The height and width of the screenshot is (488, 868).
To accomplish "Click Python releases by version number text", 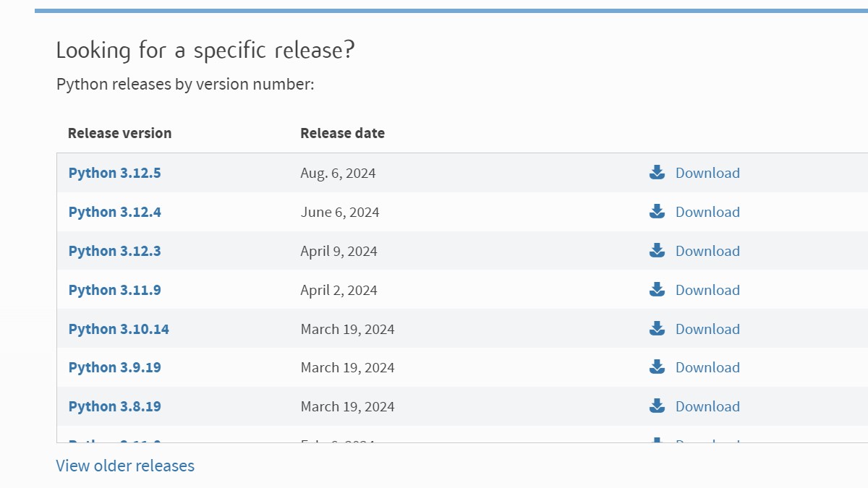I will (x=185, y=85).
